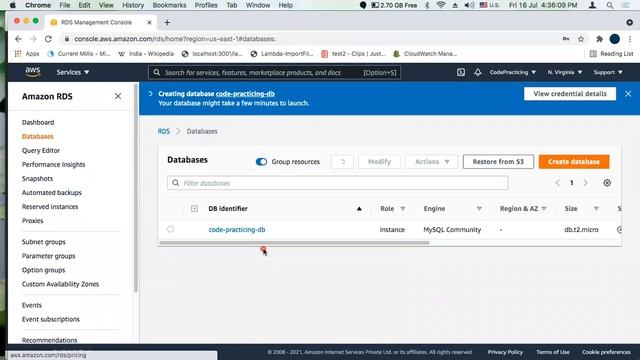This screenshot has width=640, height=360.
Task: Expand all rows with the plus icon
Action: 194,209
